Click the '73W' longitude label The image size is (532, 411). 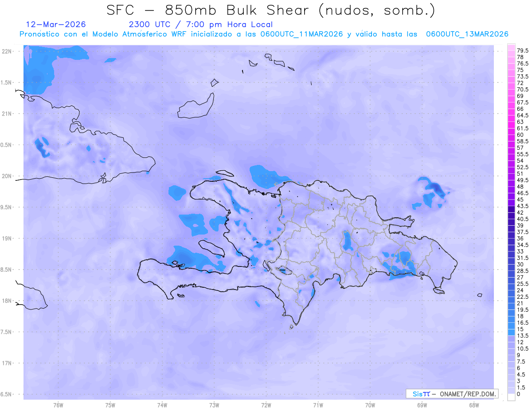click(x=214, y=405)
